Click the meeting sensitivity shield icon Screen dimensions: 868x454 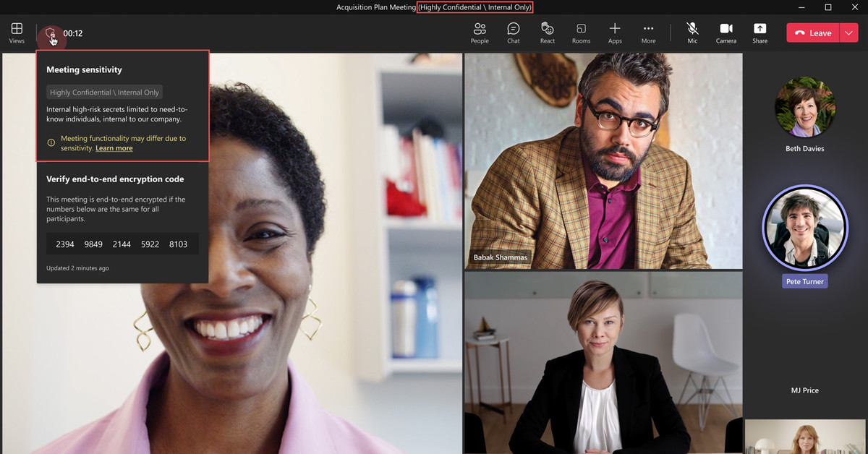[x=50, y=33]
